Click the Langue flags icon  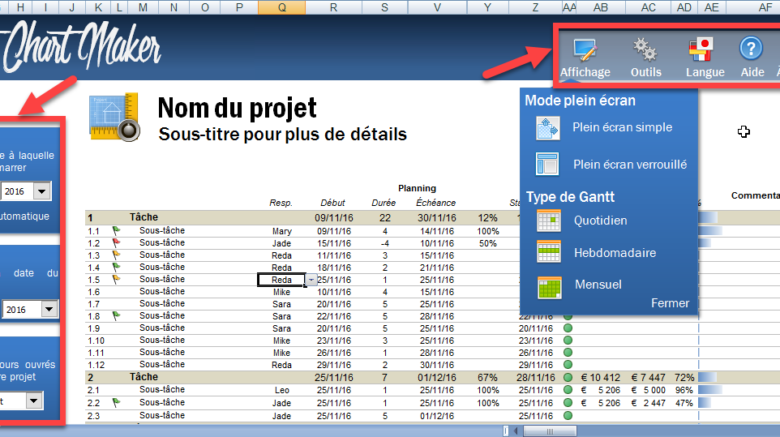[x=705, y=56]
